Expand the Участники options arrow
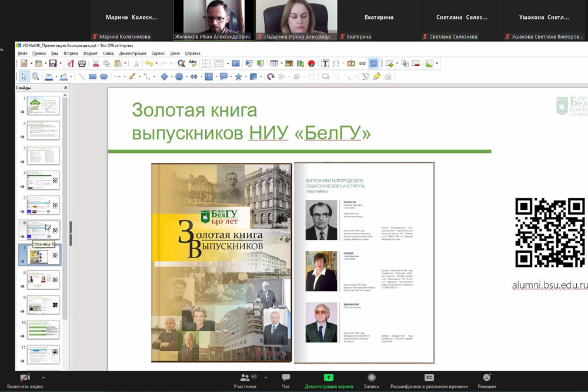The height and width of the screenshot is (392, 588). click(266, 378)
